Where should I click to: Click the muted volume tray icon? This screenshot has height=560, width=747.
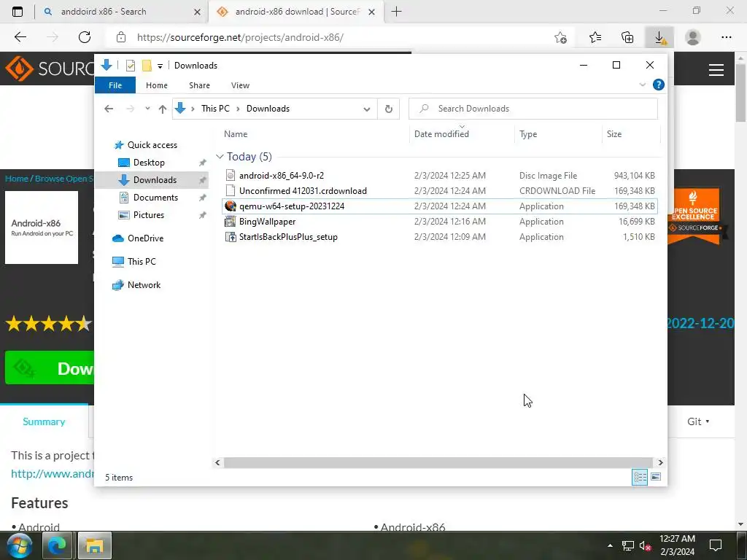645,545
